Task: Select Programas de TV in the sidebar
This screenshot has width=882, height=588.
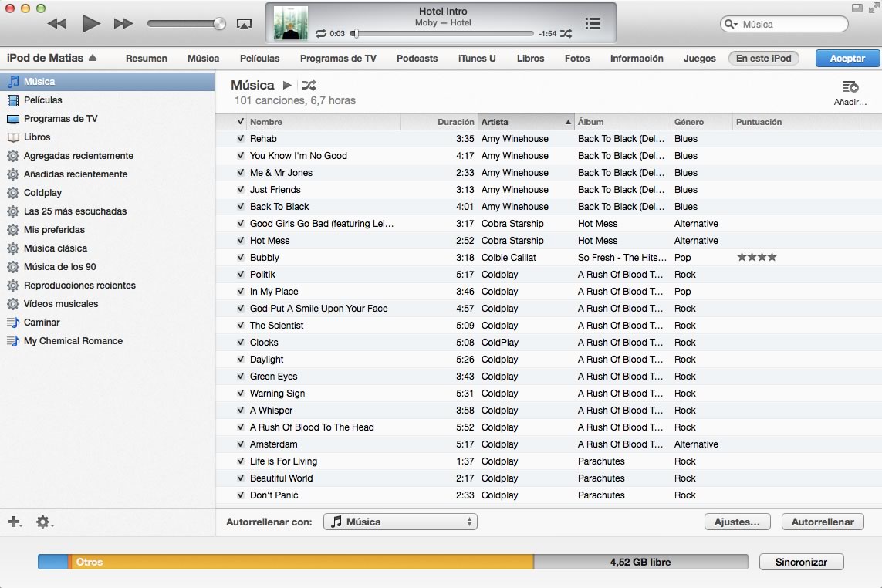Action: 107,119
